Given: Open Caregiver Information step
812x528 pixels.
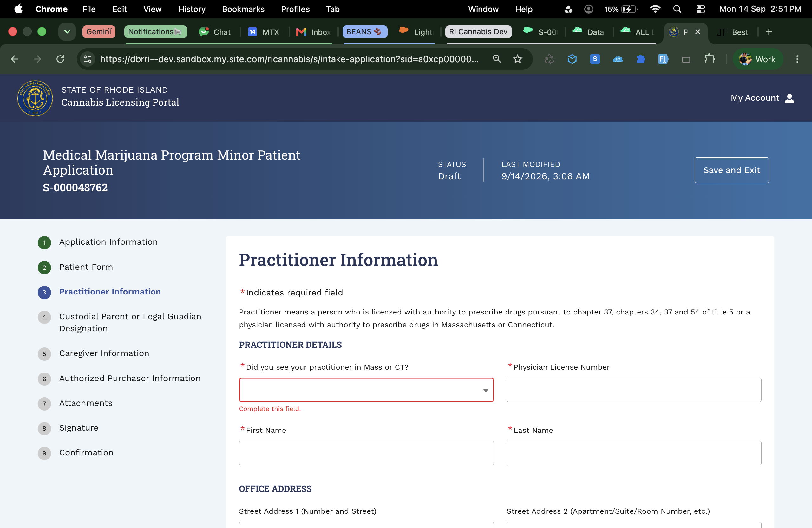Looking at the screenshot, I should coord(104,353).
